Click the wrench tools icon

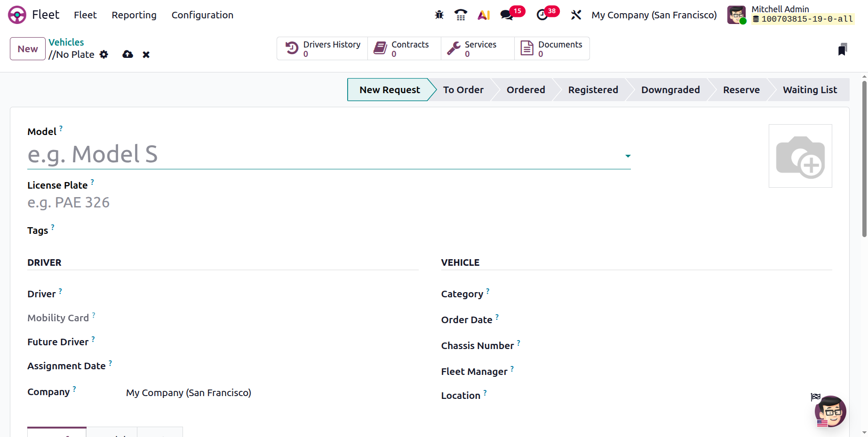click(x=576, y=15)
